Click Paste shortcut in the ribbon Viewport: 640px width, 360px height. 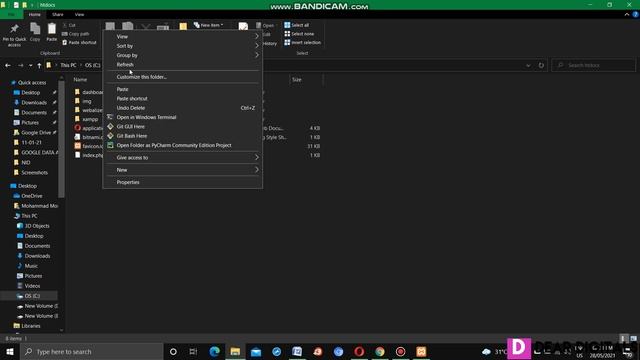click(79, 42)
